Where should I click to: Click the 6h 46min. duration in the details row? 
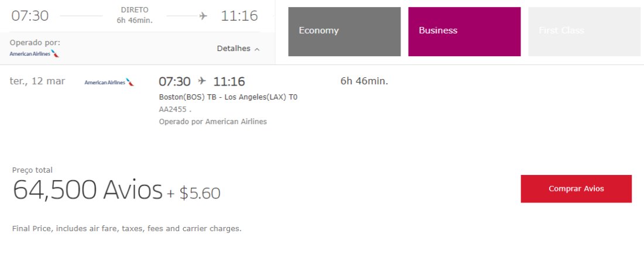(364, 81)
